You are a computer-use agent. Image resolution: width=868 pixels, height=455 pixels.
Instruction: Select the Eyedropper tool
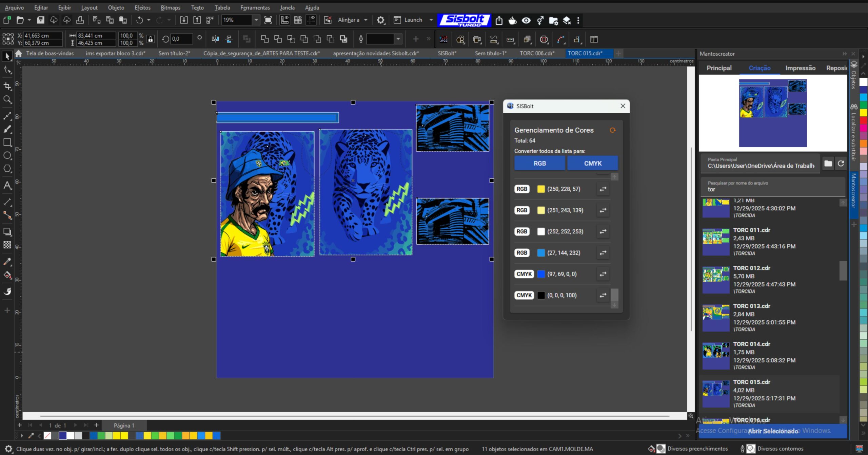coord(7,262)
